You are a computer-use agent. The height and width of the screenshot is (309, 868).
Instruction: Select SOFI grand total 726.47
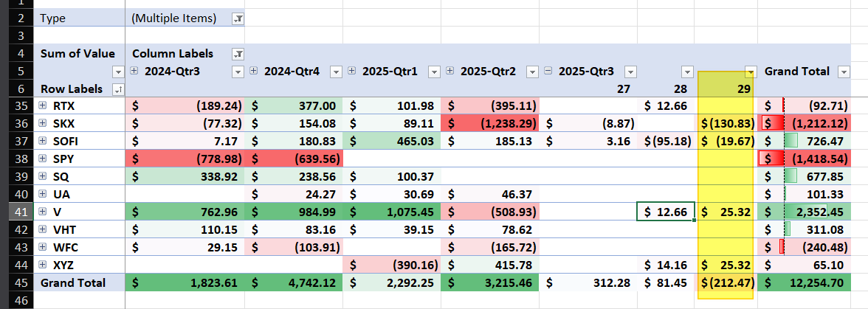pos(804,142)
